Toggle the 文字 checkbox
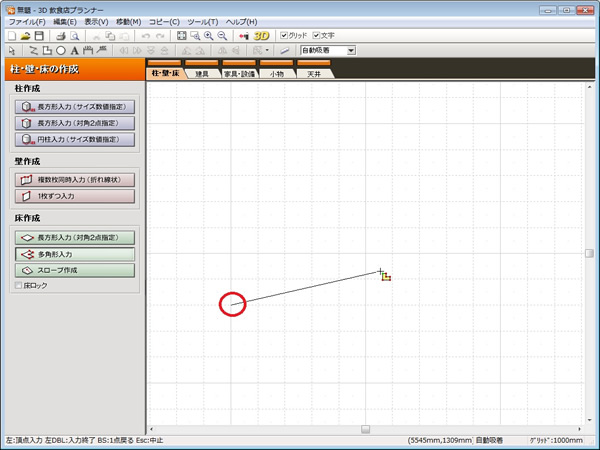600x450 pixels. [x=317, y=35]
